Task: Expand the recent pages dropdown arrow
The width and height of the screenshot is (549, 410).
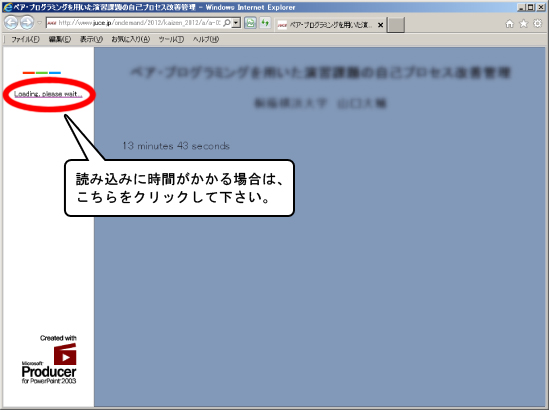Action: tap(39, 23)
